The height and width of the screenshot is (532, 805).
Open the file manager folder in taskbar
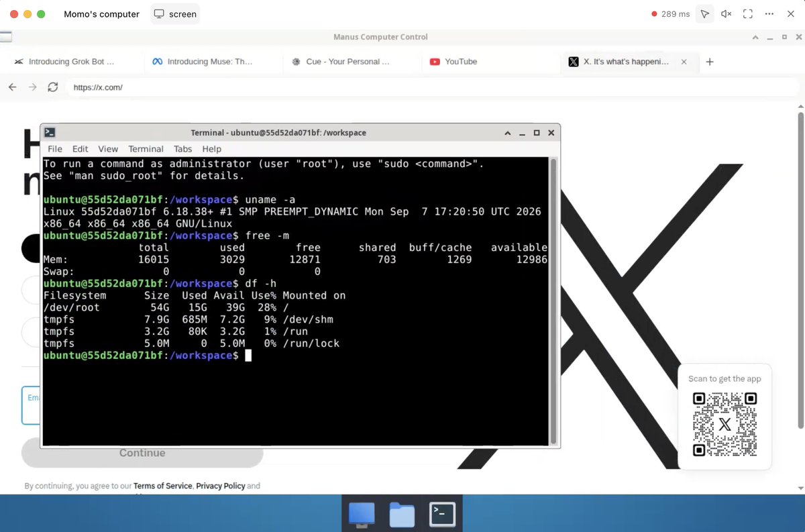(x=402, y=515)
